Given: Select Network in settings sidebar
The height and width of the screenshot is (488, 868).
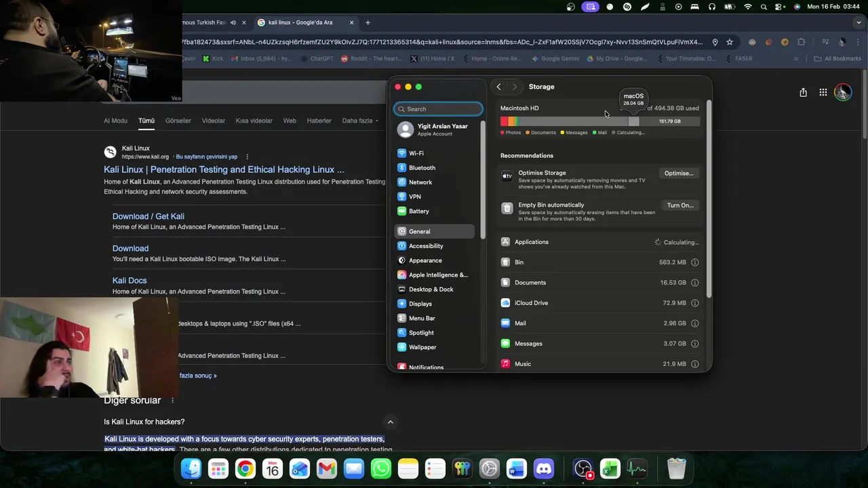Looking at the screenshot, I should 434,182.
